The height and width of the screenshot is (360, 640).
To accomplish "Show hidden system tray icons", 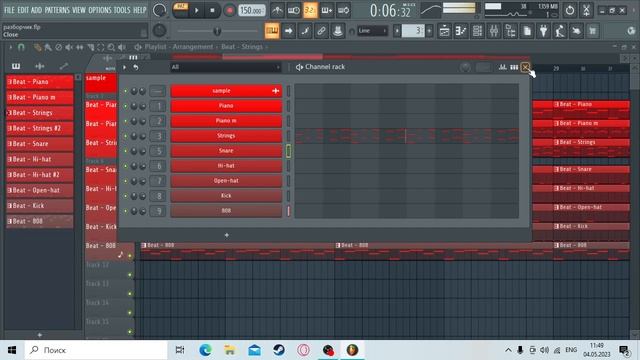I will coord(508,350).
